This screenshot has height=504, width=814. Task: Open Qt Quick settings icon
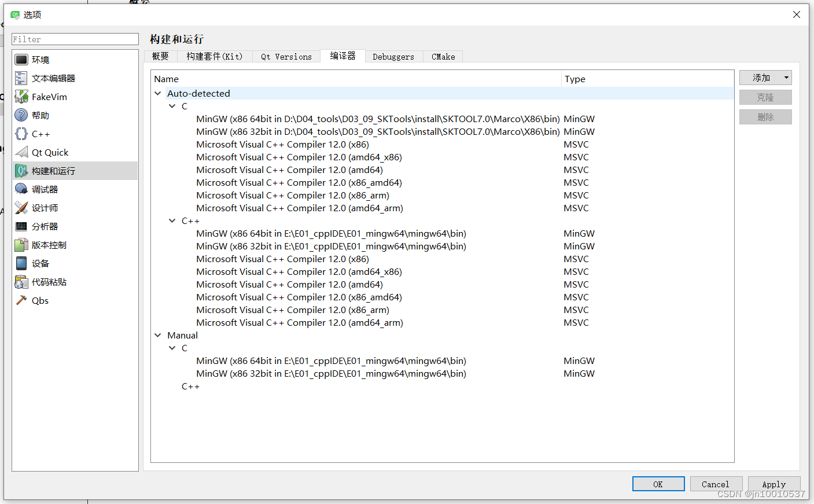21,152
